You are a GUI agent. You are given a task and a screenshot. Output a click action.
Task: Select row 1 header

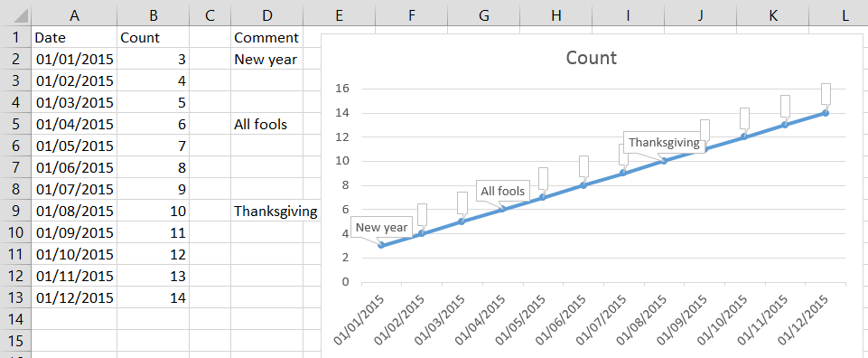click(x=15, y=38)
